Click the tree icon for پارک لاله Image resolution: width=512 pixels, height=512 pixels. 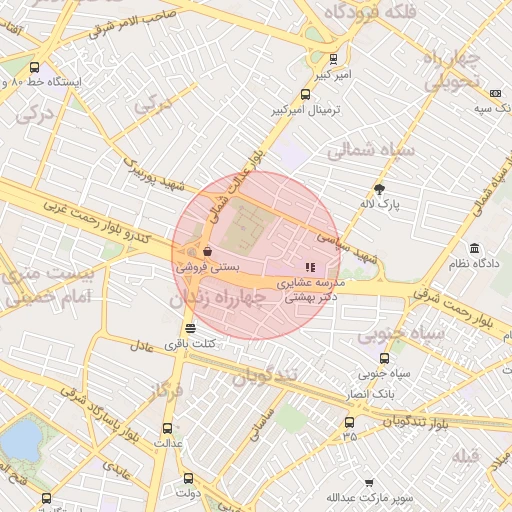click(379, 189)
